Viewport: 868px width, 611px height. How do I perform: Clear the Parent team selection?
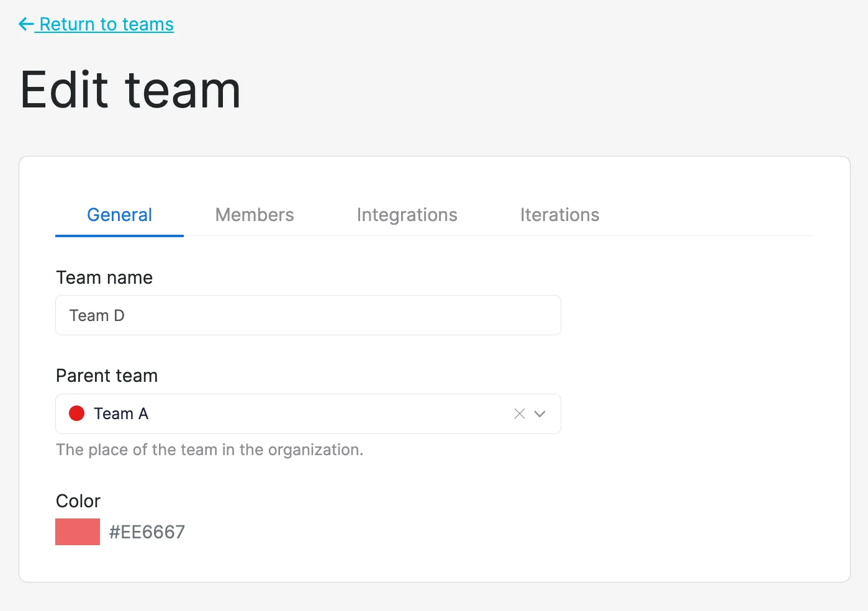(520, 414)
